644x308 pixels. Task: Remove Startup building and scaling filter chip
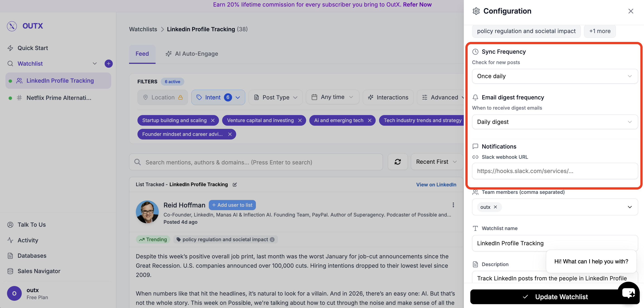click(213, 120)
